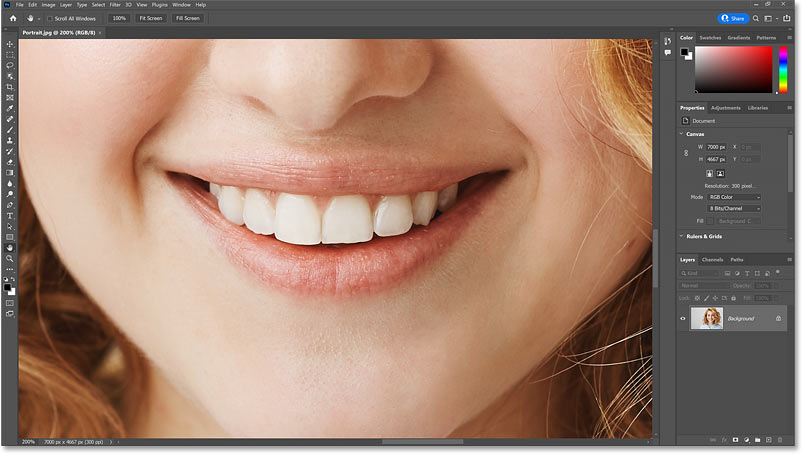Add a layer mask icon
This screenshot has height=455, width=803.
pyautogui.click(x=735, y=440)
